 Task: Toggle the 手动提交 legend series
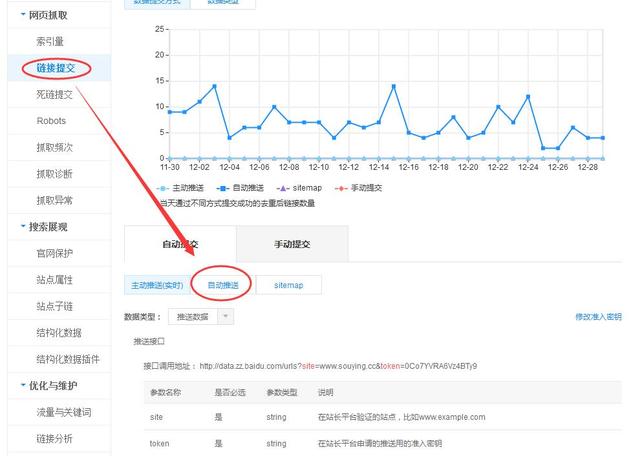click(x=358, y=188)
